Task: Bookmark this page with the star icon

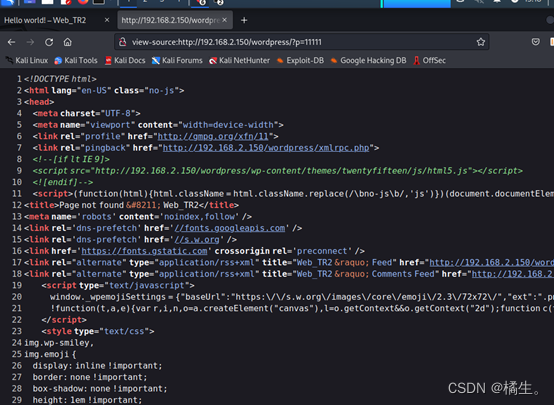Action: click(x=481, y=42)
